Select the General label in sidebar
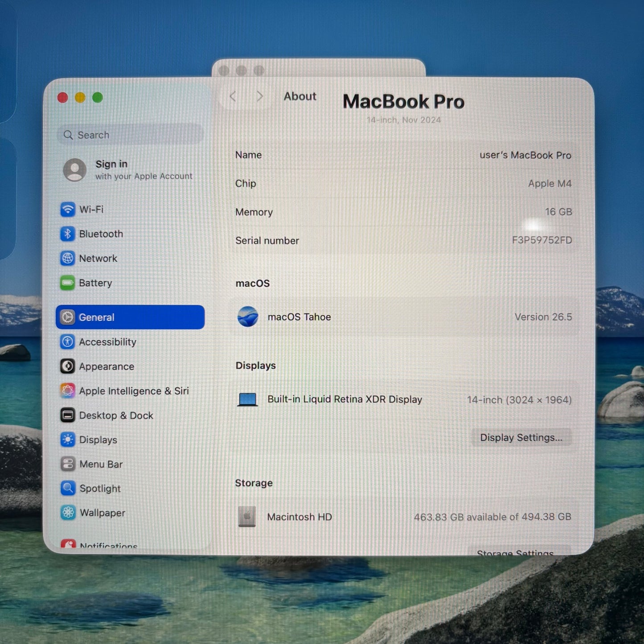The width and height of the screenshot is (644, 644). (97, 317)
